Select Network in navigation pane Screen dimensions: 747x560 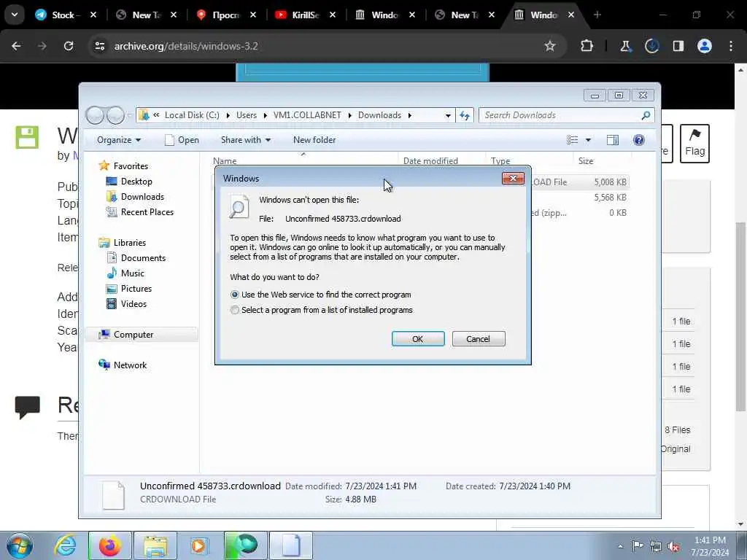click(130, 365)
